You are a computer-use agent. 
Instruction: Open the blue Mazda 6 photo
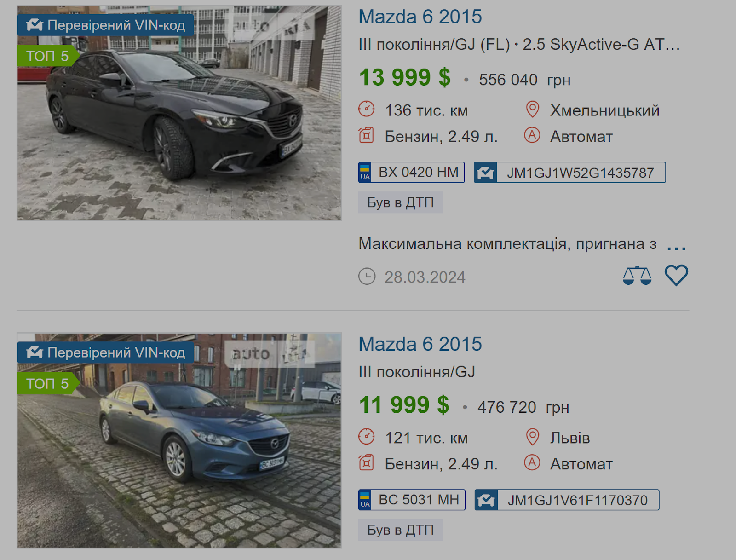pyautogui.click(x=179, y=441)
